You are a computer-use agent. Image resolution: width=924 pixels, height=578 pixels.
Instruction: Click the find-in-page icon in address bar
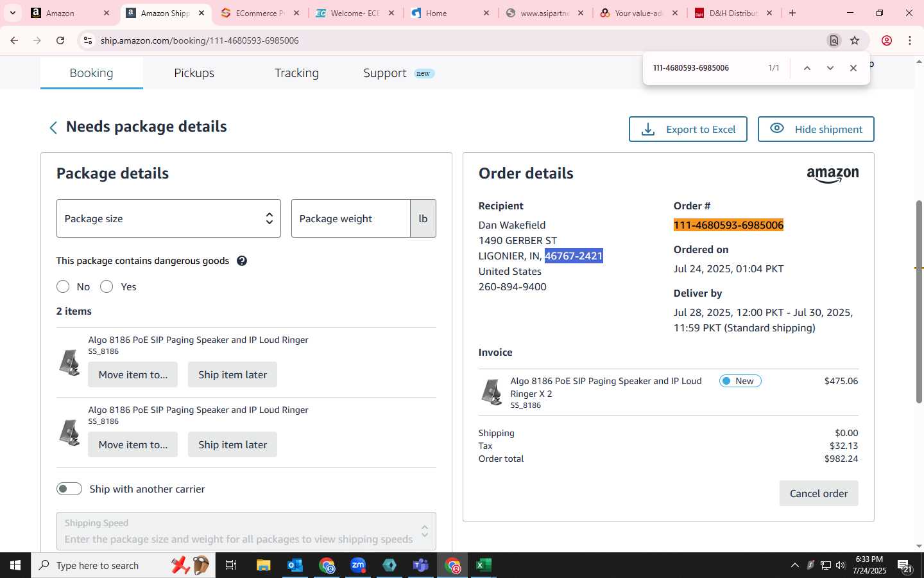[x=834, y=40]
